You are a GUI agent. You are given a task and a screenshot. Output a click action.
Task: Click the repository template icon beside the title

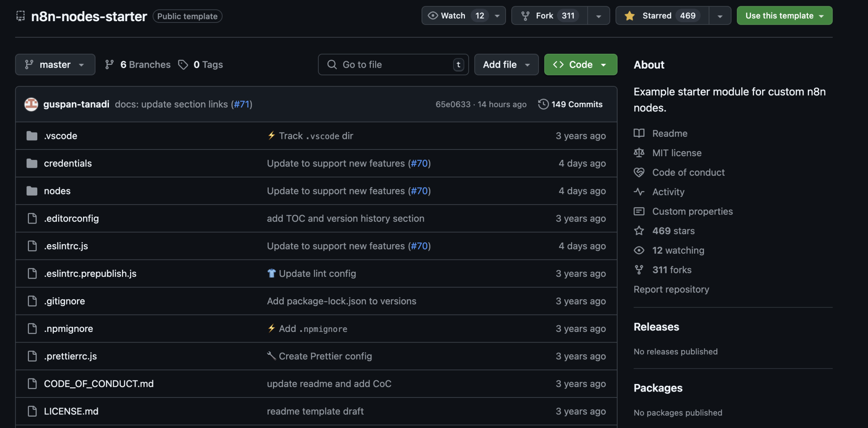click(20, 16)
